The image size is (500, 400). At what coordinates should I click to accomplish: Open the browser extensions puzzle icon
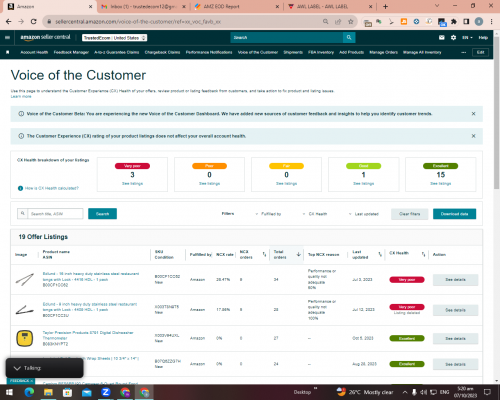[x=454, y=22]
